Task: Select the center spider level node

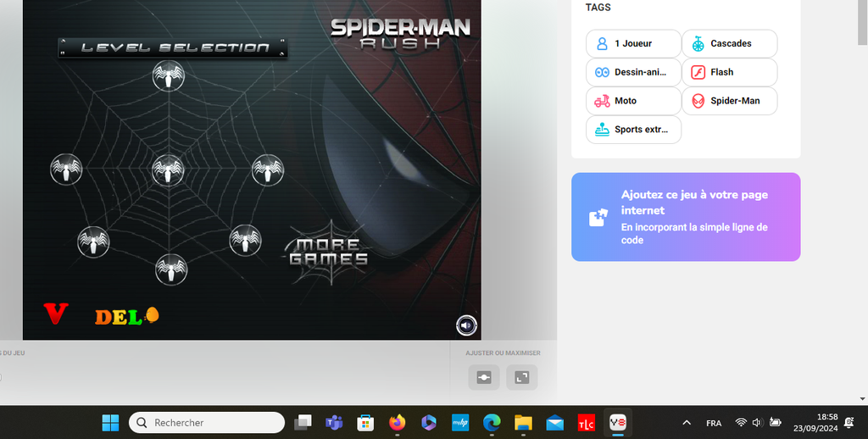Action: tap(168, 170)
